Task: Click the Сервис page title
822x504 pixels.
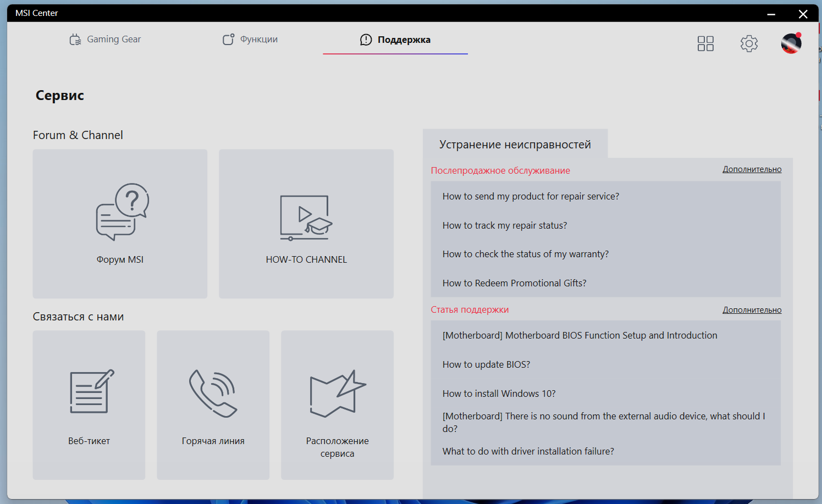Action: (60, 95)
